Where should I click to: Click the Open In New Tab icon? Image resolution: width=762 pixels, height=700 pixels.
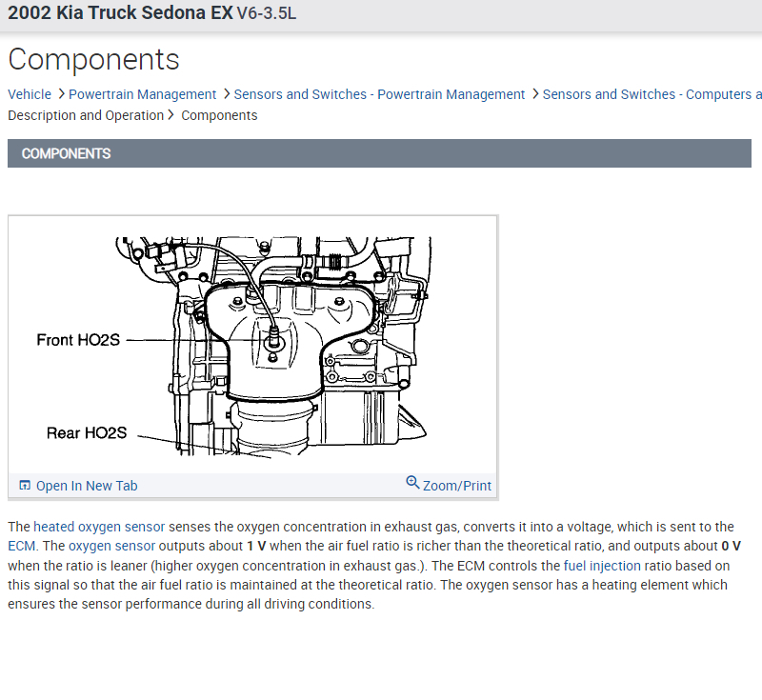click(x=25, y=486)
